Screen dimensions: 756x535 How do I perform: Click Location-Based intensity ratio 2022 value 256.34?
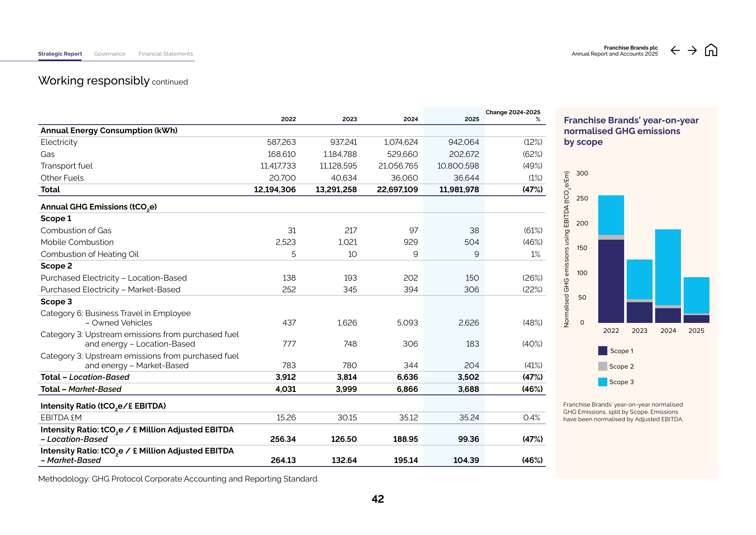pos(283,439)
